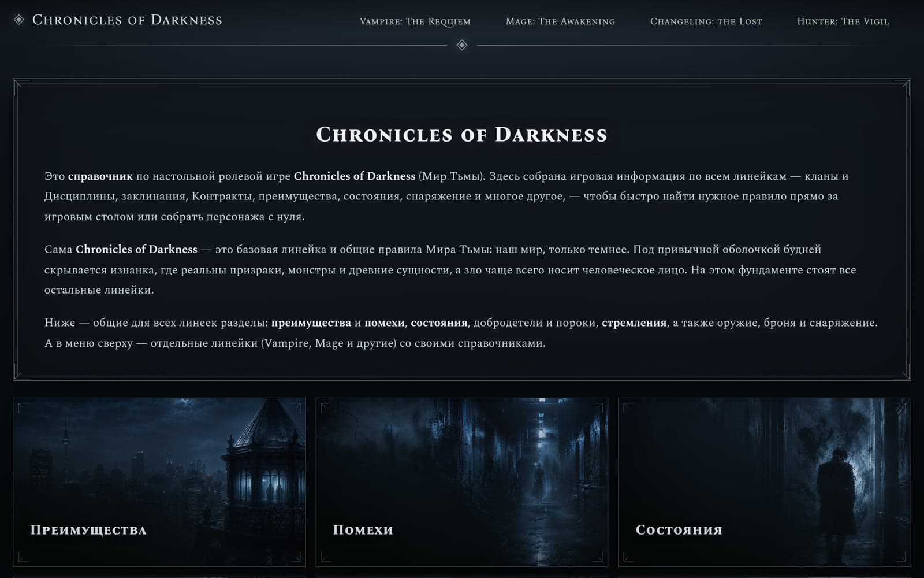Open Hunter: The Vigil menu entry
Viewport: 924px width, 578px height.
(843, 21)
